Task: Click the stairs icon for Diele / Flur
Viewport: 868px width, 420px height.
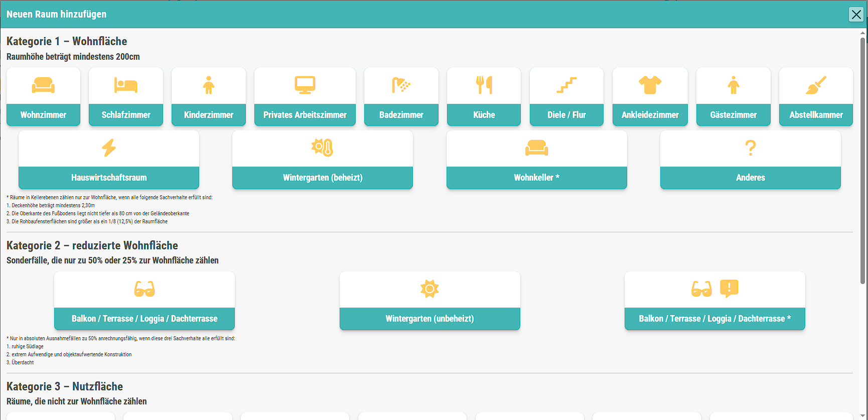Action: click(x=566, y=85)
